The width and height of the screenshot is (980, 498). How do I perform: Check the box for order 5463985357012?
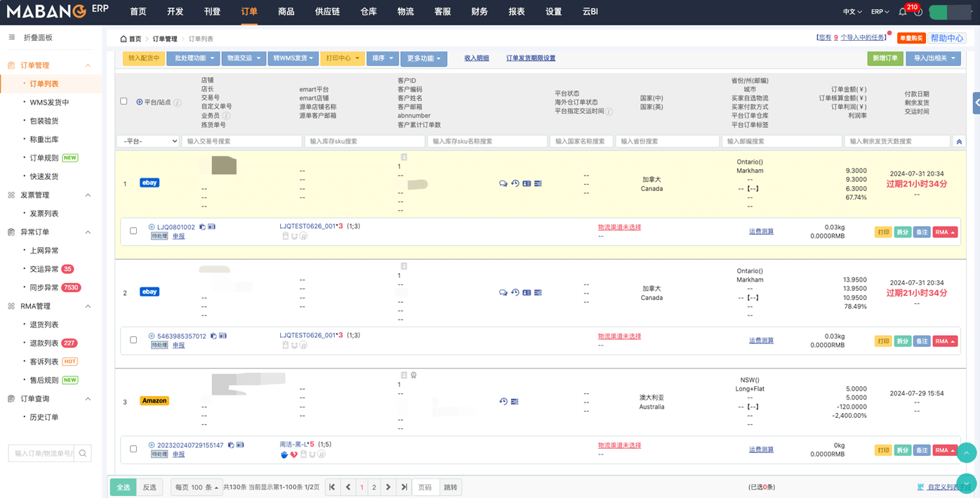point(133,340)
